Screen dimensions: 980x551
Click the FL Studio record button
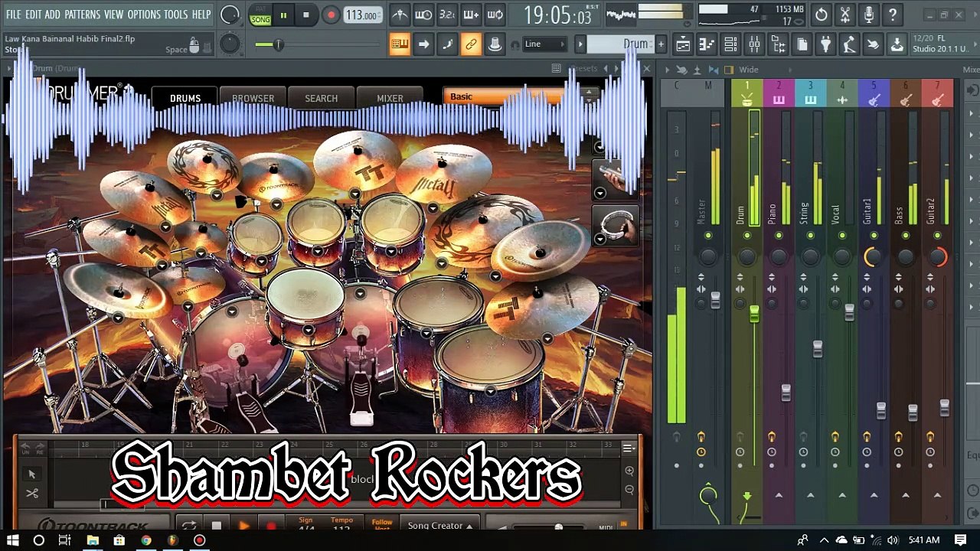point(331,15)
